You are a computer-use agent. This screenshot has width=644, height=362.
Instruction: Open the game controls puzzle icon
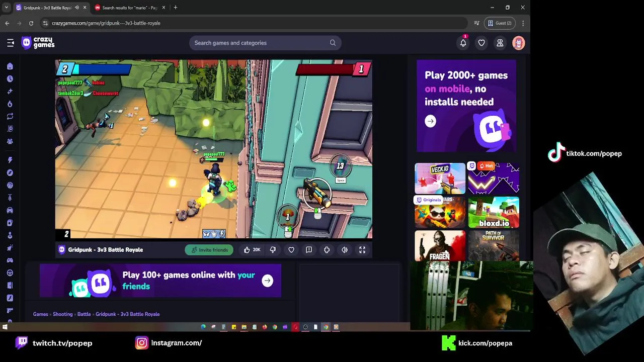click(327, 250)
